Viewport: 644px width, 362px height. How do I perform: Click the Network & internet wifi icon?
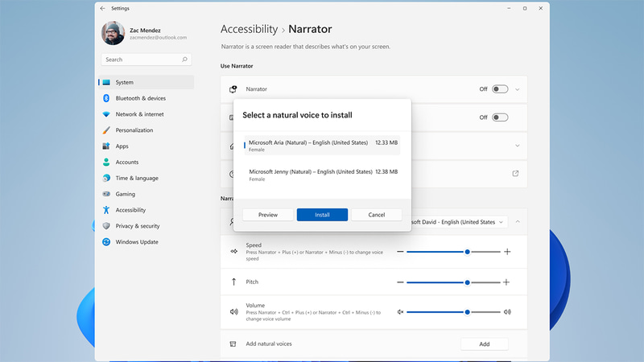coord(105,114)
